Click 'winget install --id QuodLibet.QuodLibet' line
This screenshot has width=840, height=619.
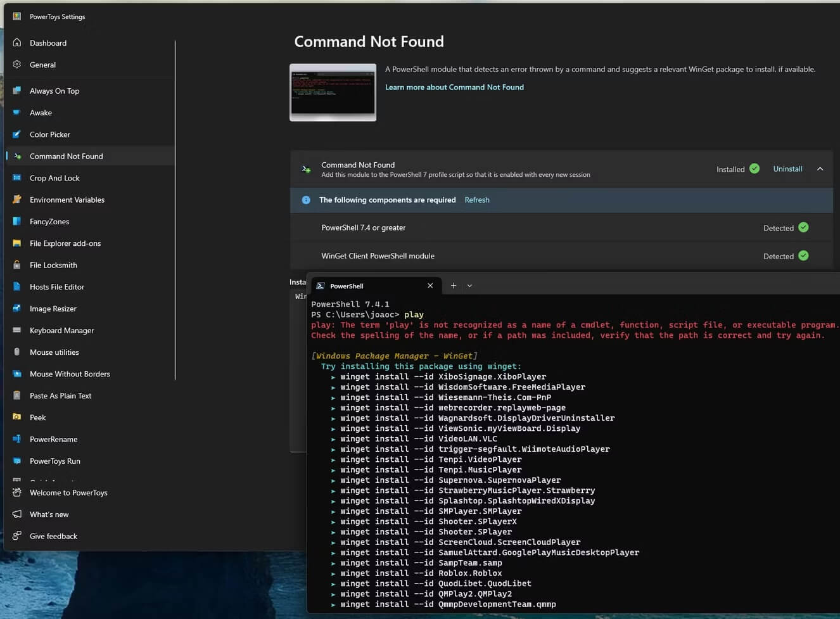[436, 584]
